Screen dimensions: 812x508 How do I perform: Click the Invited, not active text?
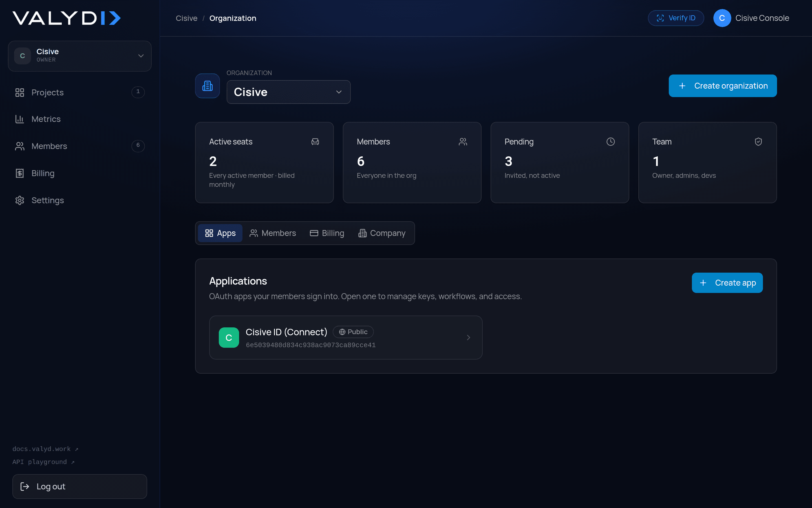click(532, 175)
